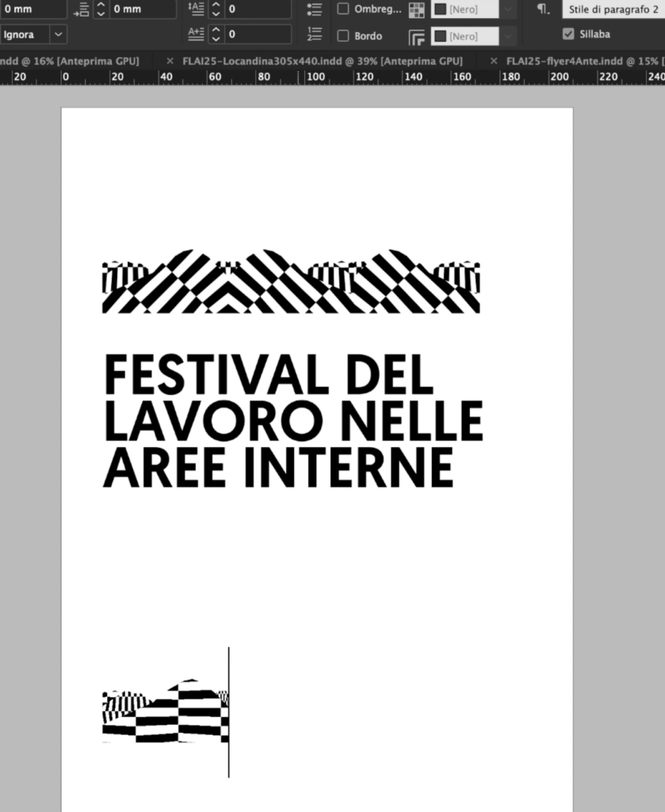This screenshot has height=812, width=665.
Task: Click the Stile di paragrafo 2 field
Action: 613,9
